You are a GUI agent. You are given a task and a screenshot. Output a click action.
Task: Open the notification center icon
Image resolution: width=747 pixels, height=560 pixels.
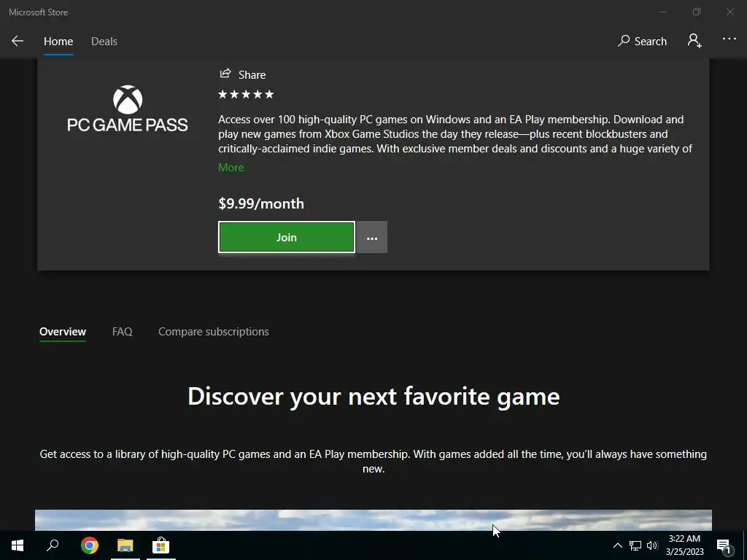(x=724, y=546)
